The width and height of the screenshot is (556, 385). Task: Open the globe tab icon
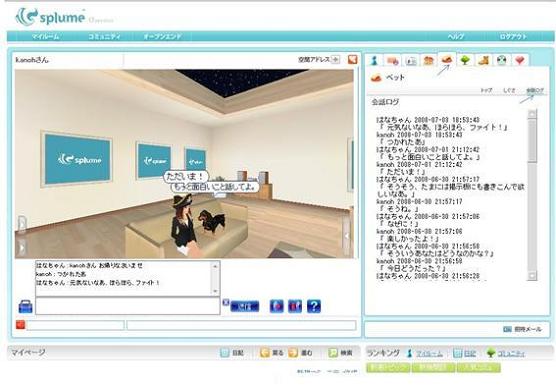(x=501, y=60)
